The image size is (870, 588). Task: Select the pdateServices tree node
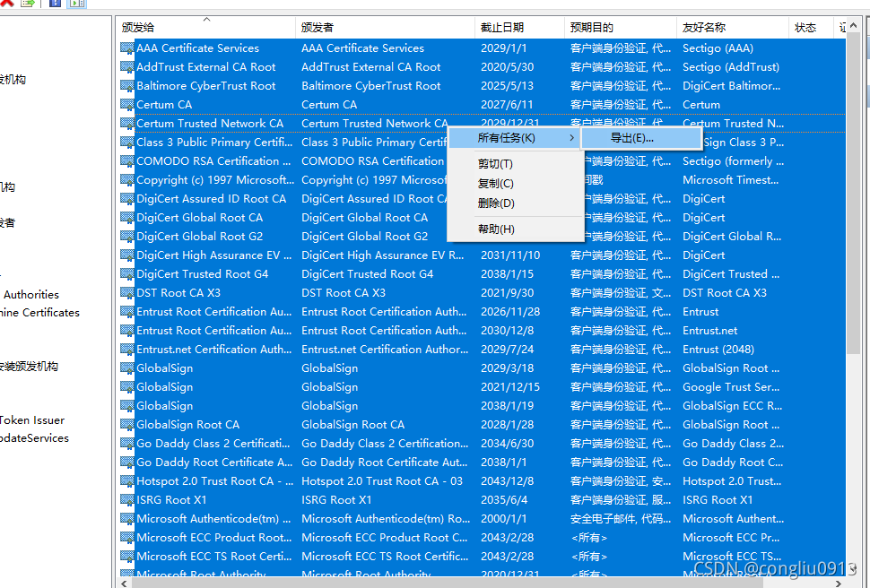tap(34, 438)
